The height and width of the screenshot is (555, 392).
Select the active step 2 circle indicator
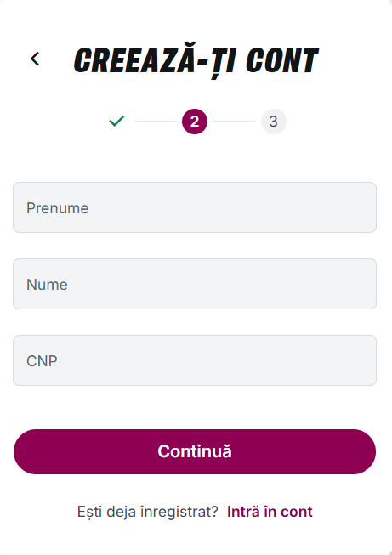click(195, 122)
